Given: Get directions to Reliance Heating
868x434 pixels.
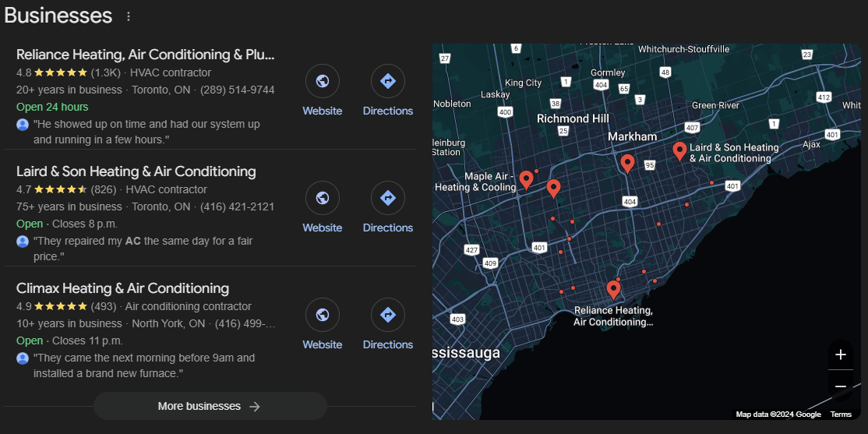Looking at the screenshot, I should (x=387, y=82).
